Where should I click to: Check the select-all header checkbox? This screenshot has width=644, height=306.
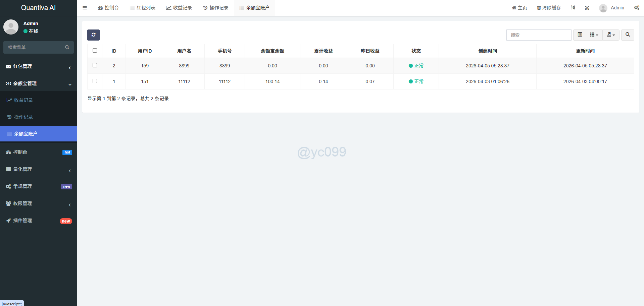click(95, 51)
